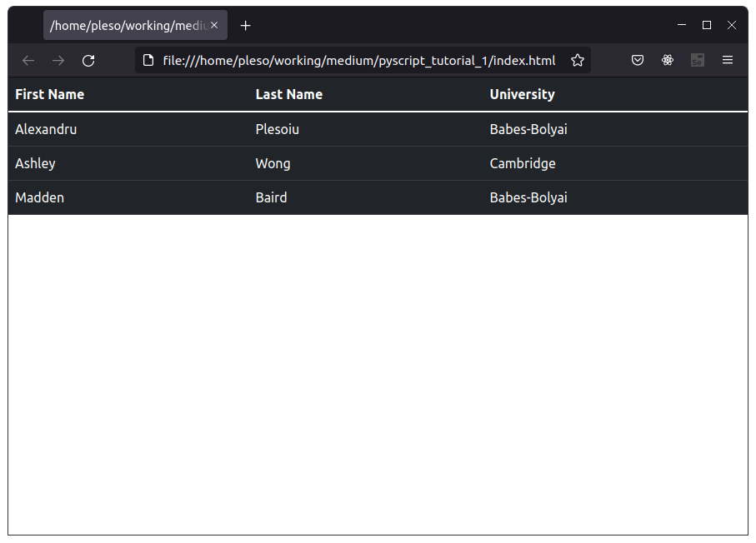756x543 pixels.
Task: Click the Last Name column header
Action: [x=288, y=94]
